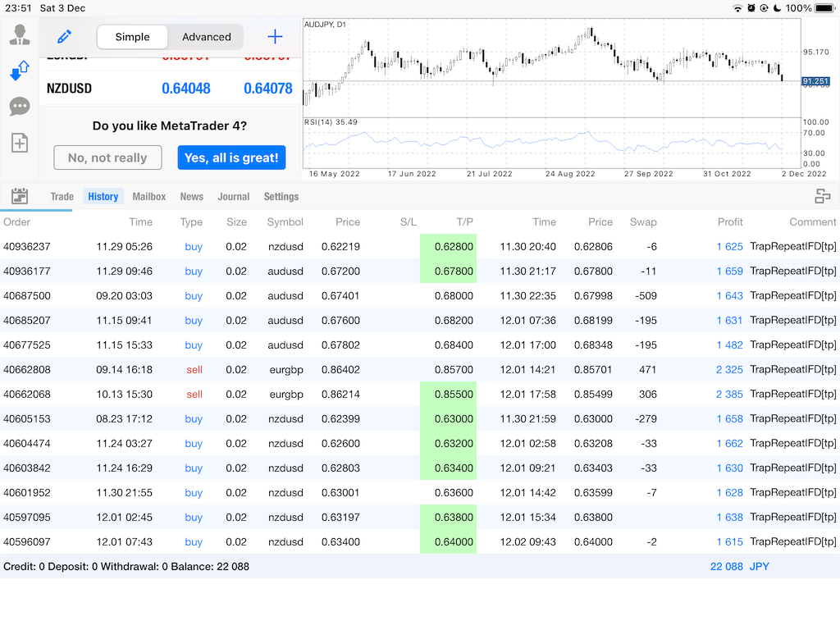840x630 pixels.
Task: Sort by the Comment column header
Action: (812, 221)
